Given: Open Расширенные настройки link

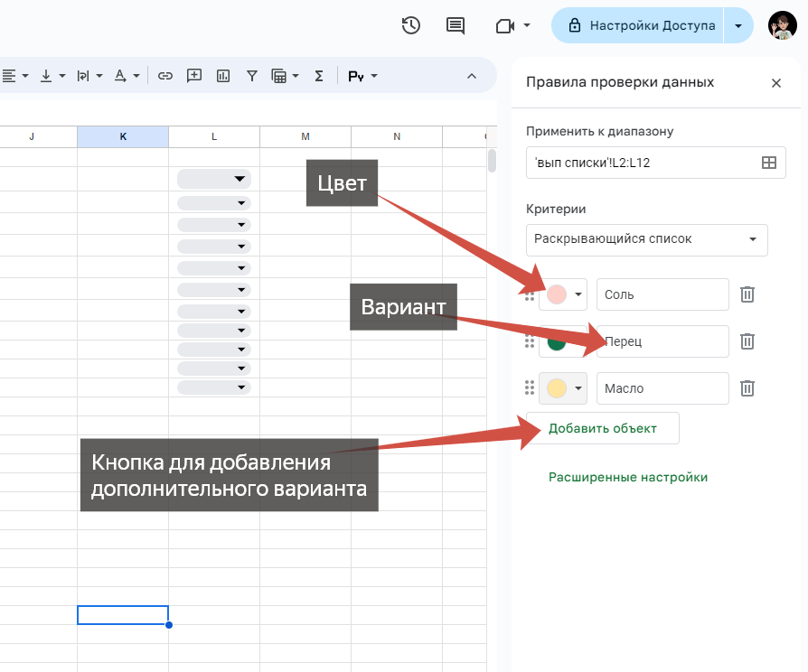Looking at the screenshot, I should (x=627, y=477).
